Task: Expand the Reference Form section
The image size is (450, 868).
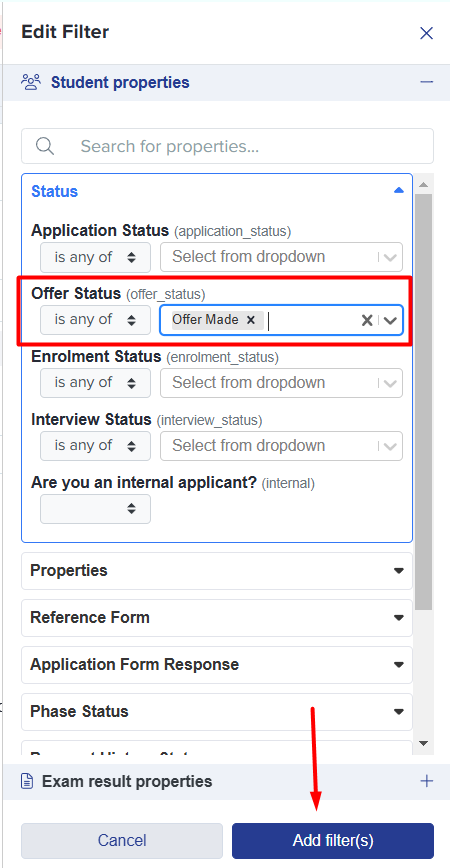Action: click(x=216, y=618)
